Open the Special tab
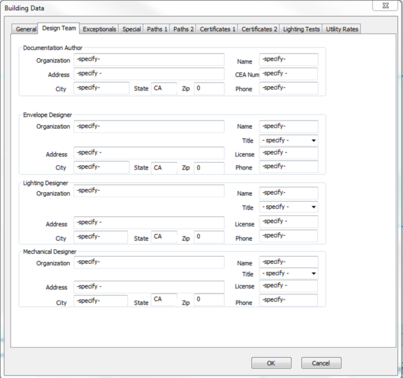 [131, 29]
